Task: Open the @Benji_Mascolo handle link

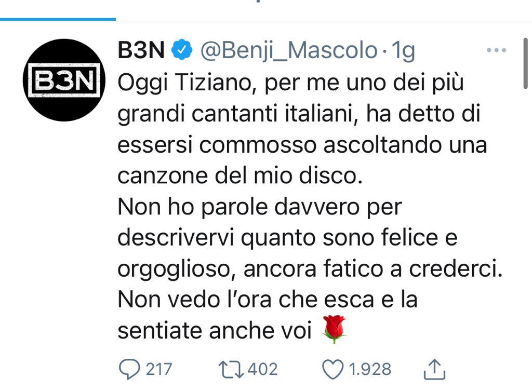Action: pos(289,50)
